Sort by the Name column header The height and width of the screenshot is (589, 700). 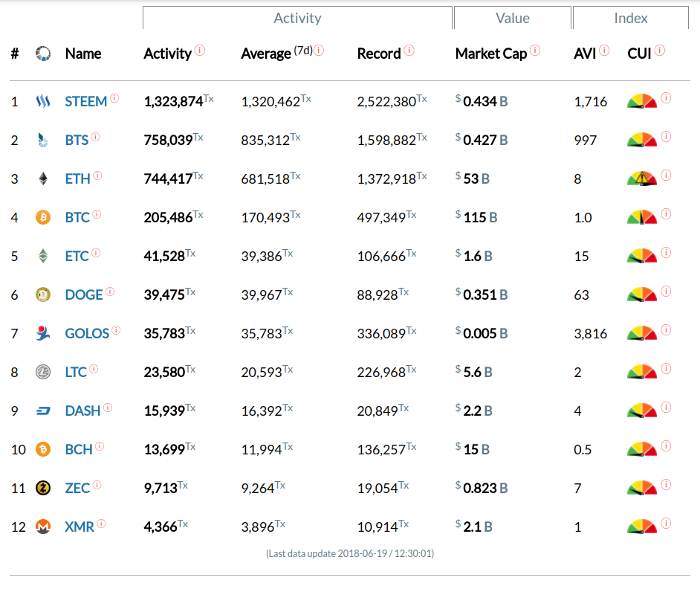tap(83, 54)
